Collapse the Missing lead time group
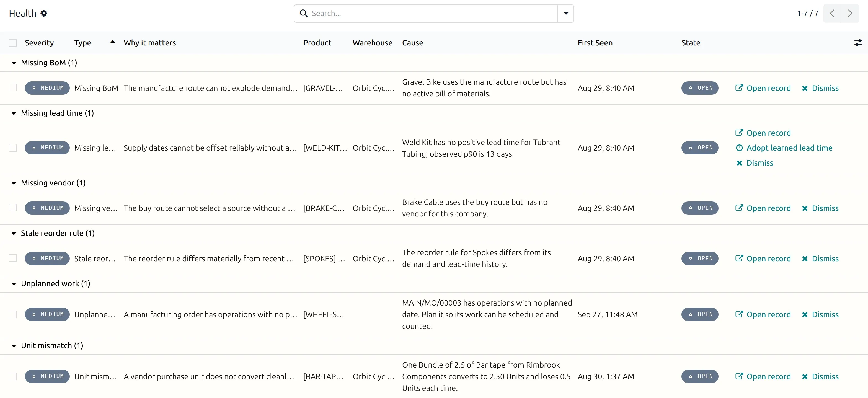This screenshot has width=868, height=398. [x=14, y=113]
